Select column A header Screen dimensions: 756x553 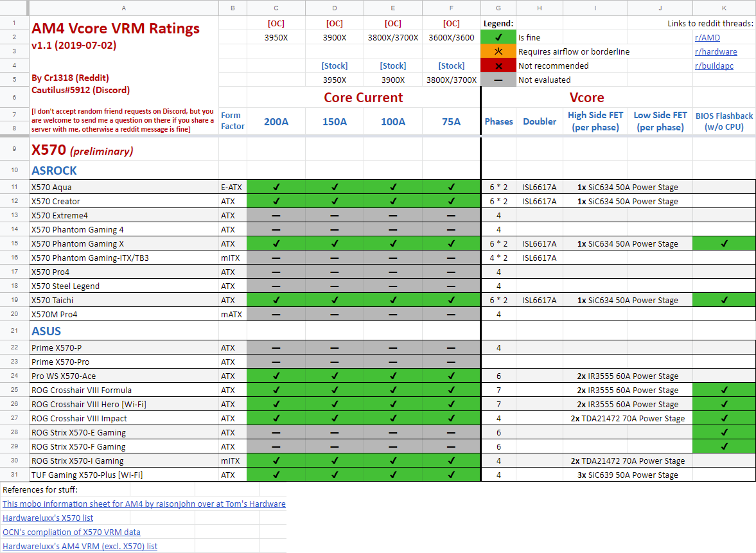pos(124,8)
